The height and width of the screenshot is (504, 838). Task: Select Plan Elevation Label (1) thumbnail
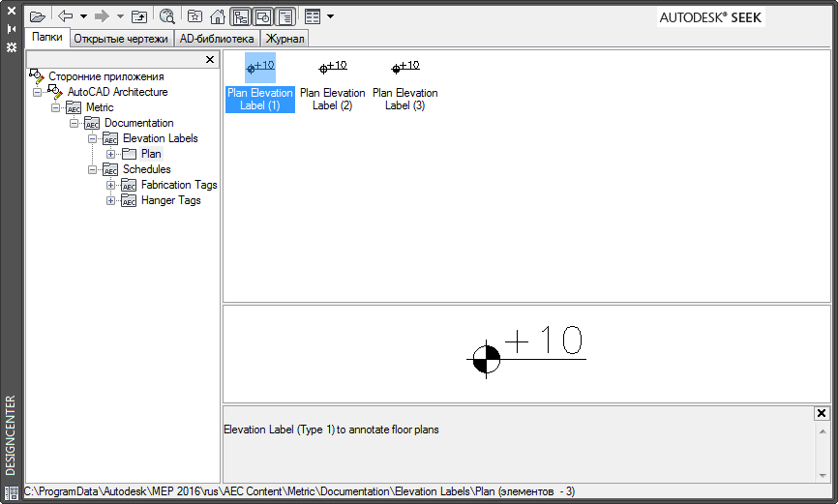[x=260, y=68]
